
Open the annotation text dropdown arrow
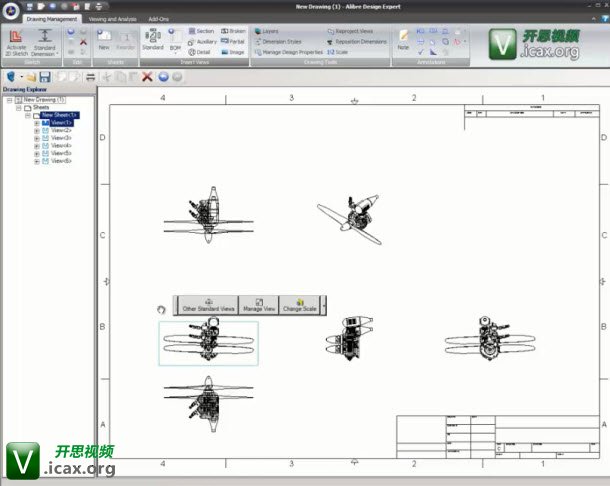[x=465, y=41]
